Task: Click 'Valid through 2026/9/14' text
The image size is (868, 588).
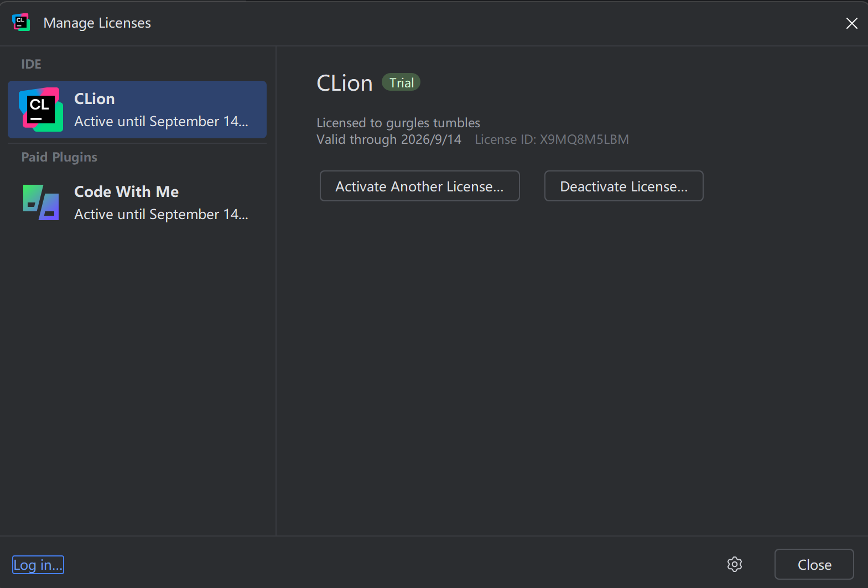Action: pyautogui.click(x=389, y=139)
